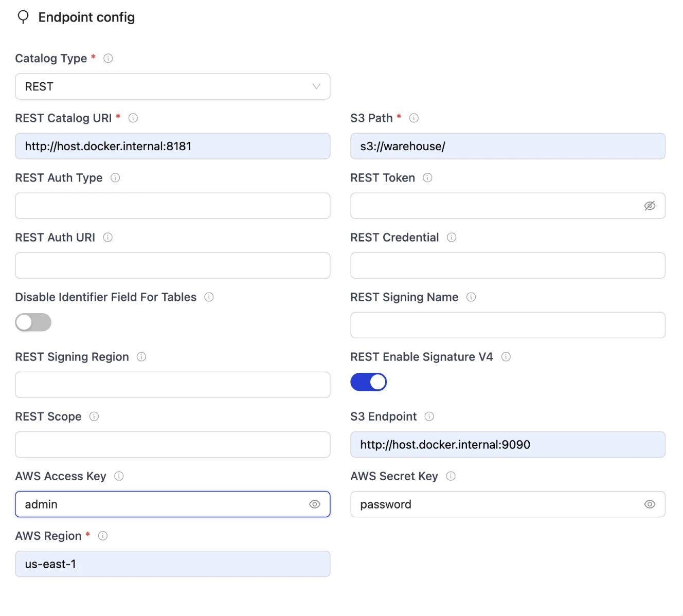Turn off REST Enable Signature V4 switch
The height and width of the screenshot is (616, 683).
point(368,382)
